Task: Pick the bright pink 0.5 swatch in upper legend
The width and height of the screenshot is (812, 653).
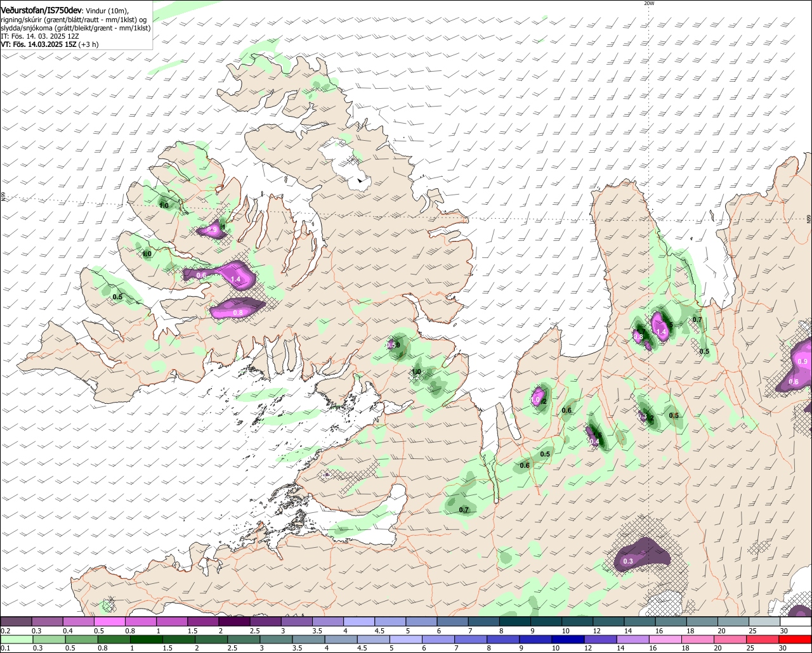Action: coord(109,622)
